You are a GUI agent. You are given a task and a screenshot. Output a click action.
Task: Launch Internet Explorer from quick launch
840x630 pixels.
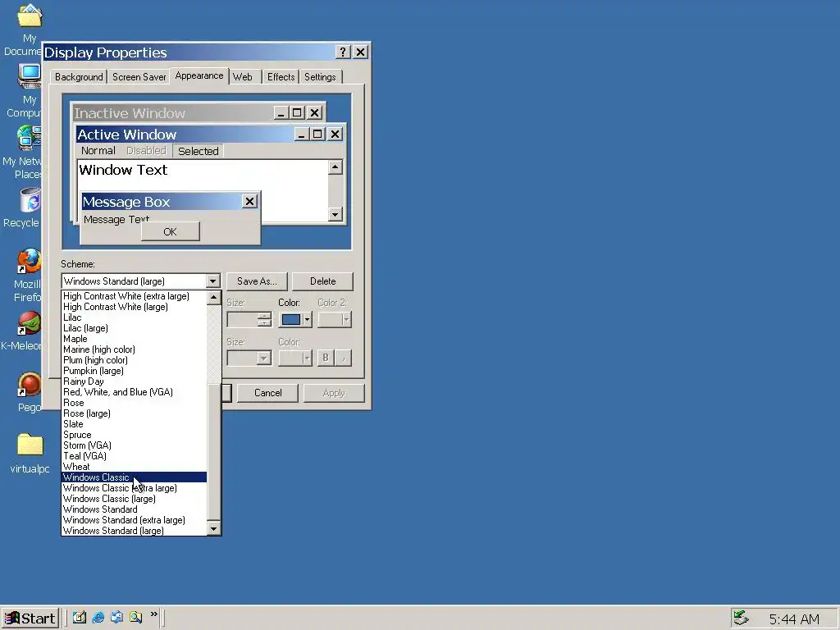98,617
